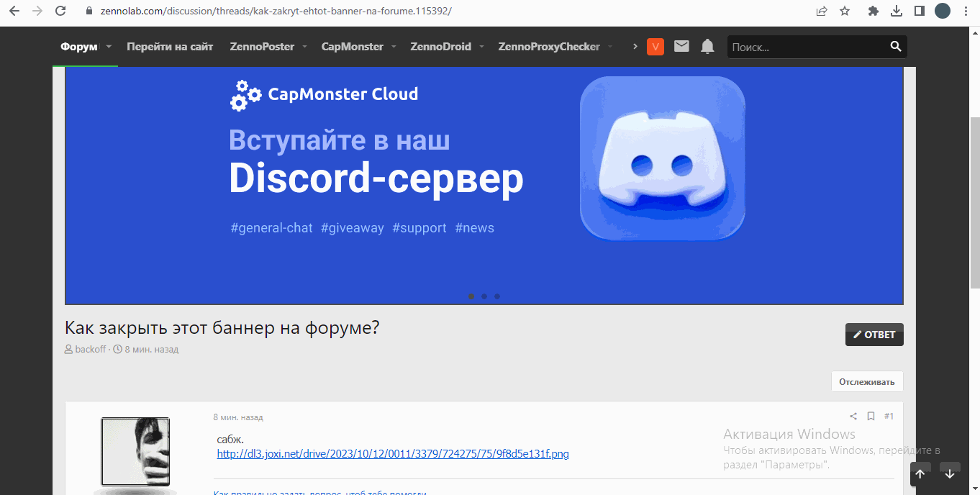Open the ZennoProxyChecker menu item
This screenshot has width=980, height=495.
click(x=549, y=47)
